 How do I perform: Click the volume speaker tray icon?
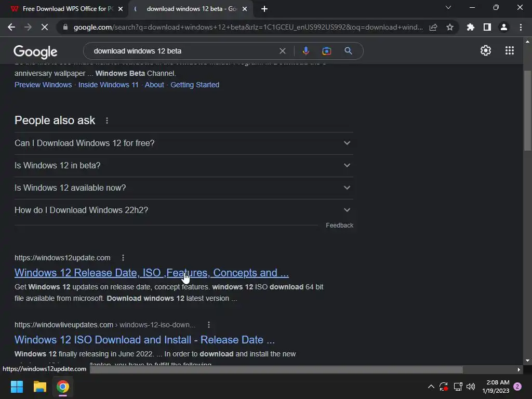(x=471, y=387)
